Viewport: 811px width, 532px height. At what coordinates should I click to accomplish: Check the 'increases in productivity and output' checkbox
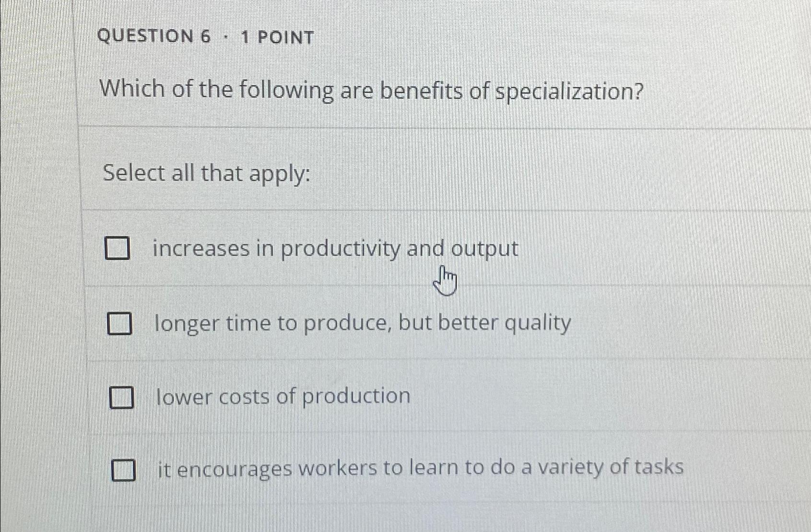(119, 249)
